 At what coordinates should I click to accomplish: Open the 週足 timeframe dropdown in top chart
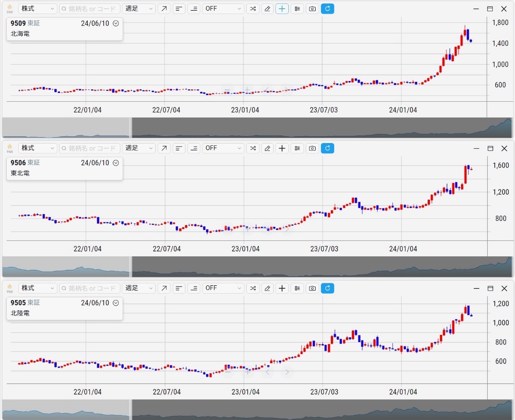[x=139, y=9]
